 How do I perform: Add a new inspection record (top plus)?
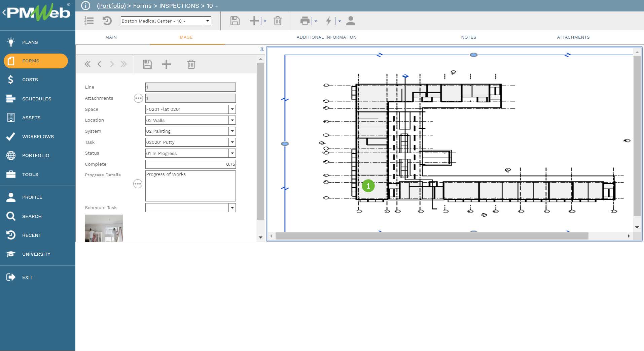click(254, 21)
